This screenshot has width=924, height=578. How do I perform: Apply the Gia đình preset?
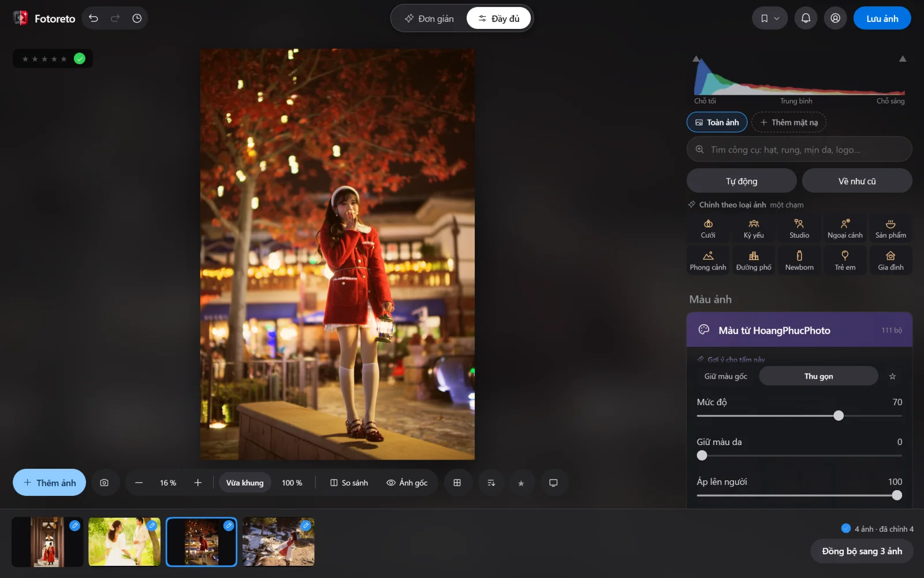pos(891,261)
